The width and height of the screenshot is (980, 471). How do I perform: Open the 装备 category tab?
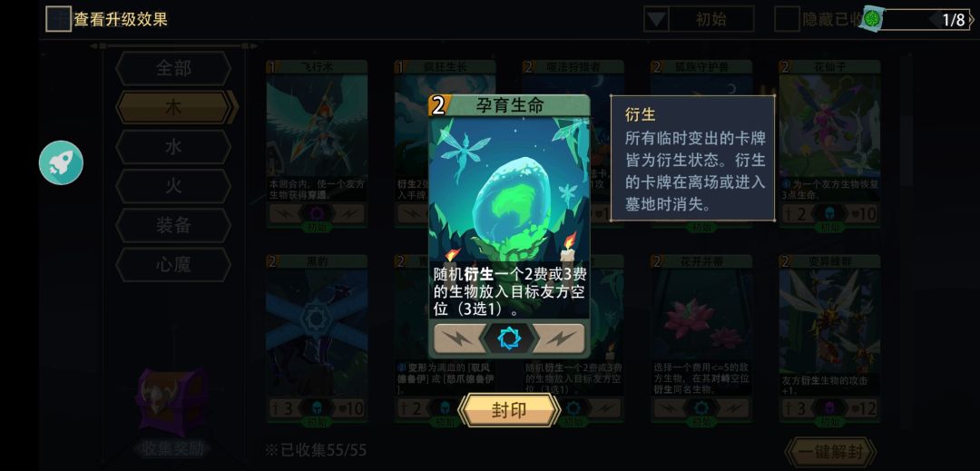173,225
